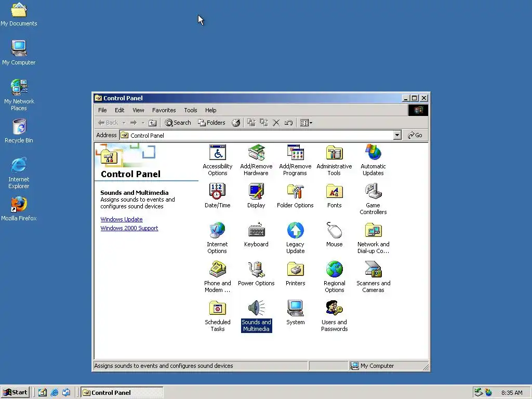
Task: Click the History toolbar icon
Action: (236, 123)
